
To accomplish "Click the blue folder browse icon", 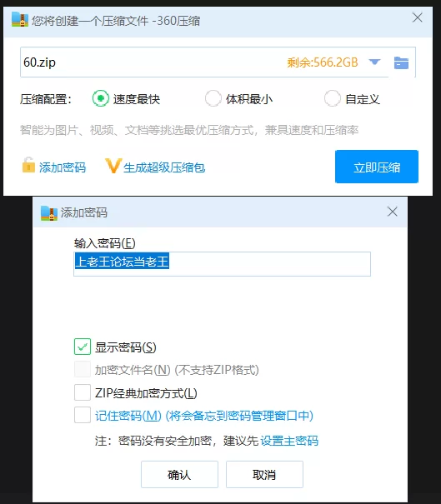I will pyautogui.click(x=401, y=62).
